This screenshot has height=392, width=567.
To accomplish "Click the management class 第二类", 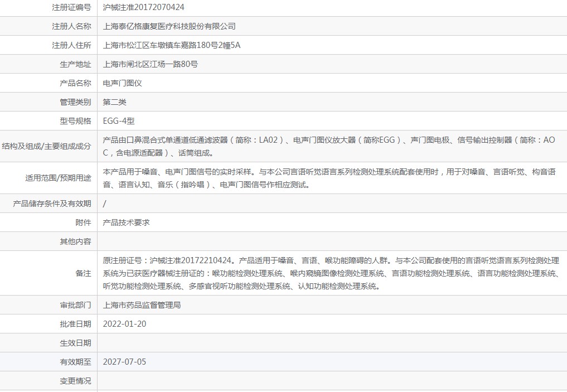I will pos(115,103).
